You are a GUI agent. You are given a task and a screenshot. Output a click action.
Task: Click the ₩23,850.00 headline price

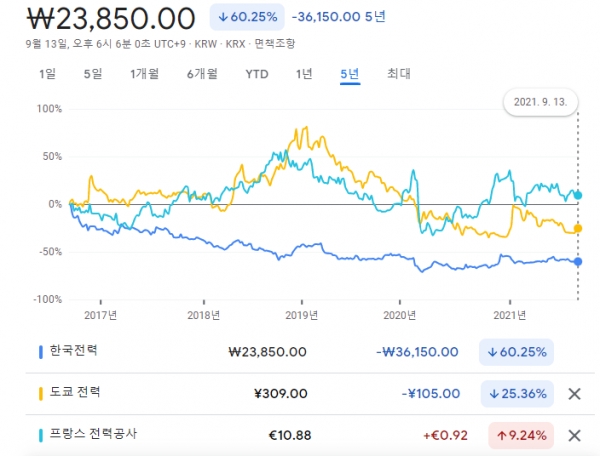111,18
